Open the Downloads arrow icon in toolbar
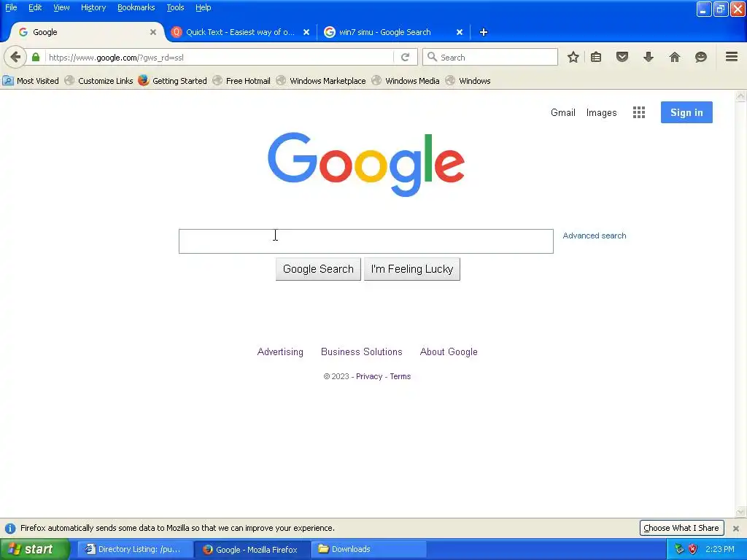747x560 pixels. tap(649, 57)
